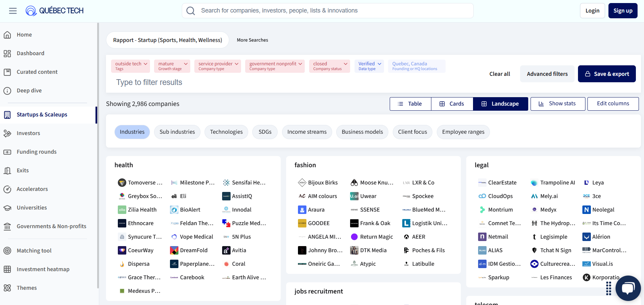Click the Funding rounds money icon
Screen dimensions: 644x305
pos(7,152)
